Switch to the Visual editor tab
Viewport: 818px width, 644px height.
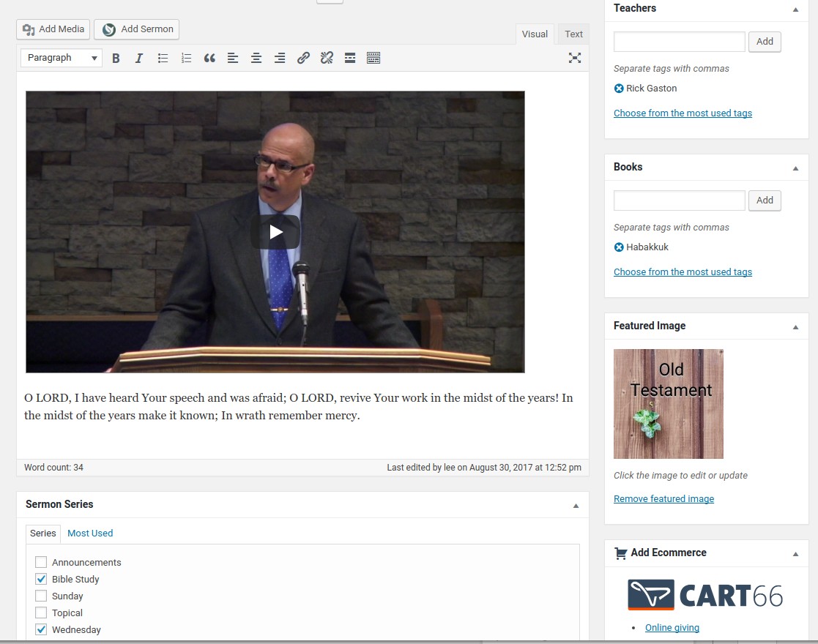point(535,34)
